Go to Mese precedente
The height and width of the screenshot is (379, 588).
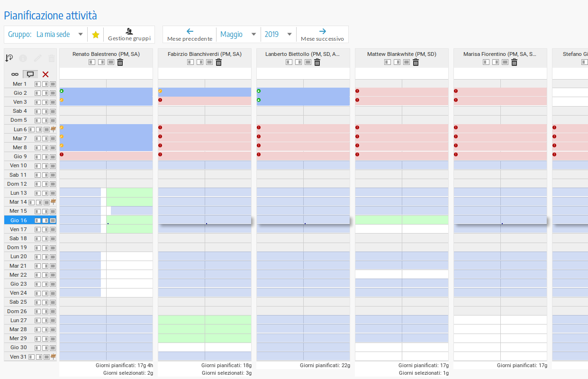point(190,35)
